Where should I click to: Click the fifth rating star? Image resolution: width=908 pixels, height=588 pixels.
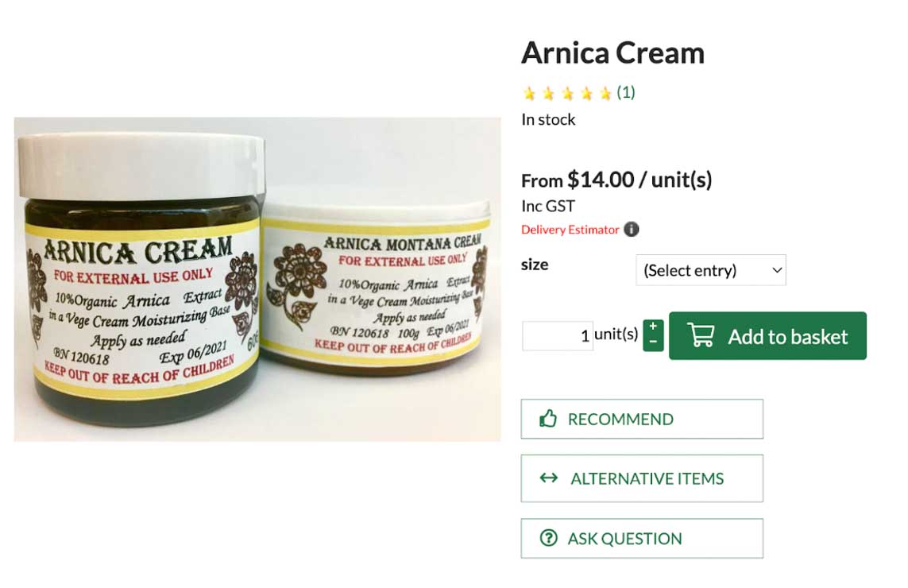[x=605, y=93]
